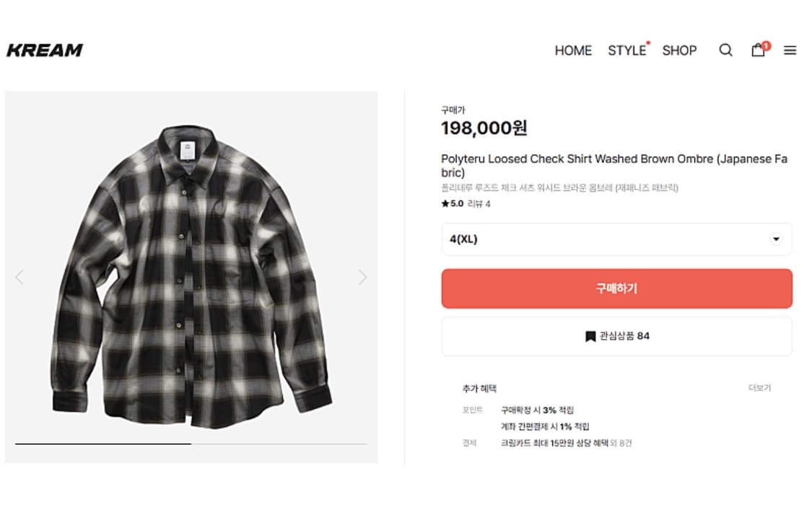The height and width of the screenshot is (512, 812).
Task: Open the shopping bag icon
Action: point(758,50)
